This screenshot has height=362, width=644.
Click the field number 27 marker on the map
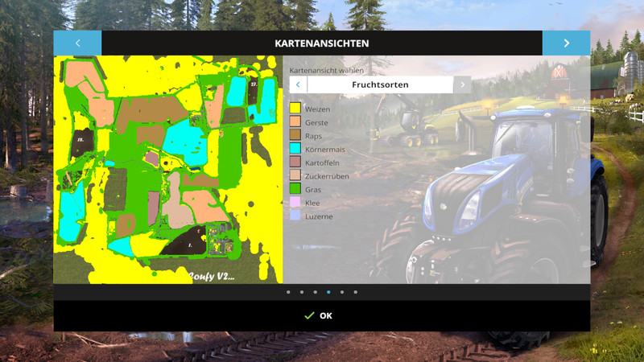click(x=253, y=84)
